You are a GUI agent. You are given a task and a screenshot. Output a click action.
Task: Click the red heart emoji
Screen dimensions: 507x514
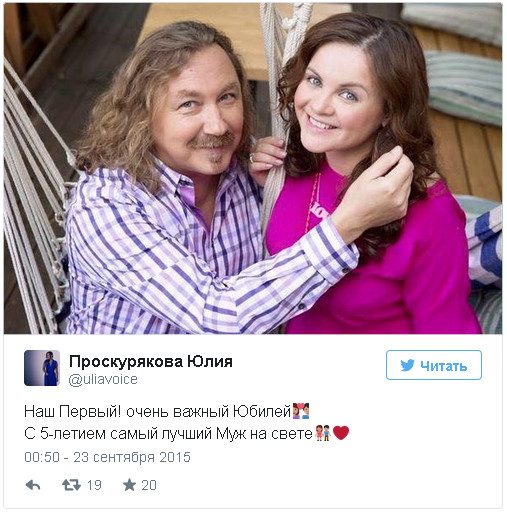coord(341,433)
